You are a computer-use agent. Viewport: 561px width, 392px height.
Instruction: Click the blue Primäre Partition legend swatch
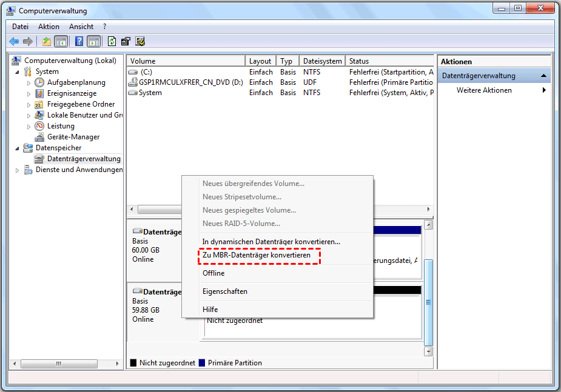[x=202, y=363]
